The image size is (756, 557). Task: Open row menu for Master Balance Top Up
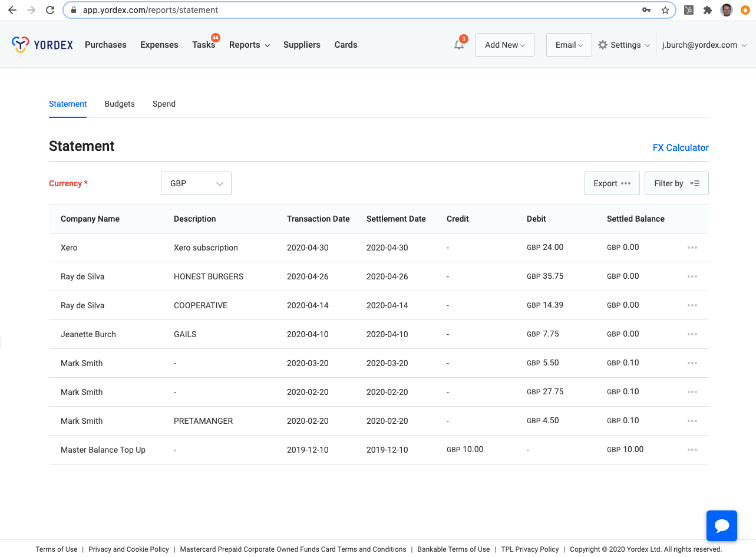(x=692, y=450)
